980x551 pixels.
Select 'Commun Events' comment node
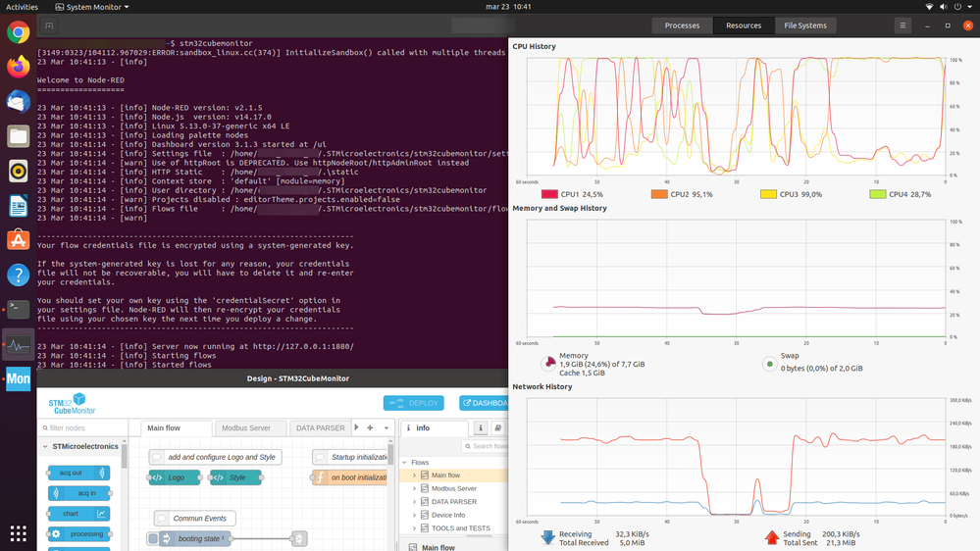(x=195, y=519)
